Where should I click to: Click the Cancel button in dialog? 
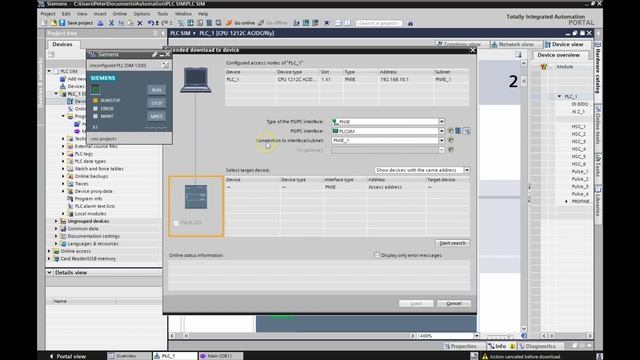point(453,303)
